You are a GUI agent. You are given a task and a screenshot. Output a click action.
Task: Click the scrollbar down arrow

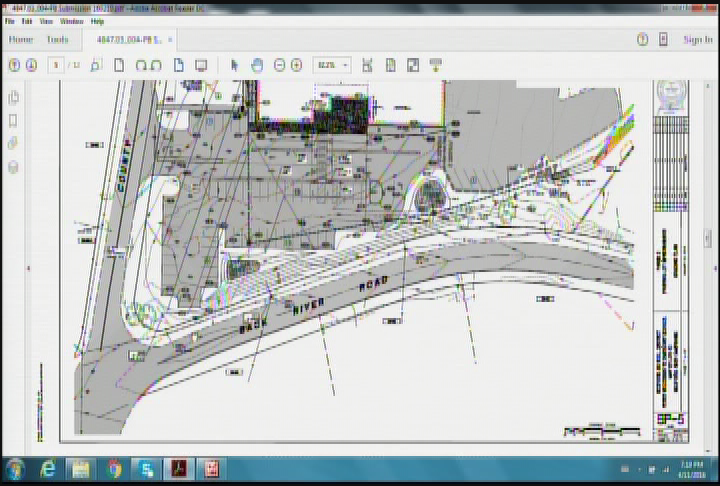coord(708,450)
